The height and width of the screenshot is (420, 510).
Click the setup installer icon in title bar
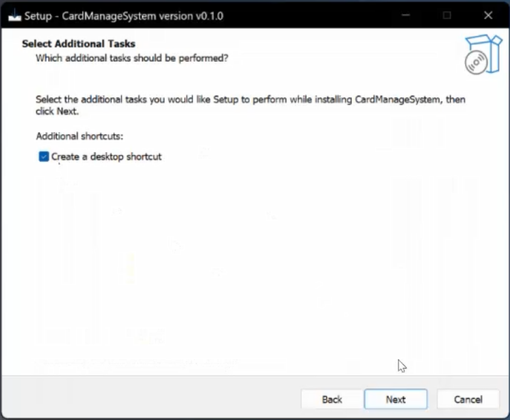click(15, 16)
